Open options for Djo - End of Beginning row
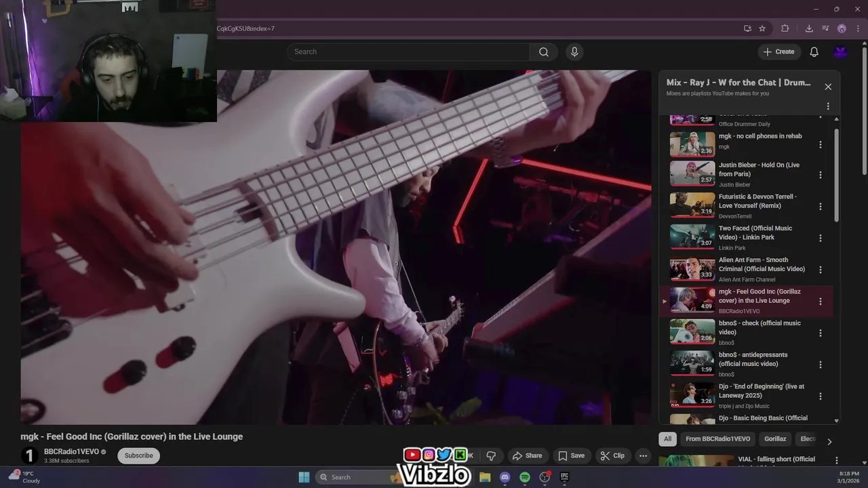 click(821, 396)
